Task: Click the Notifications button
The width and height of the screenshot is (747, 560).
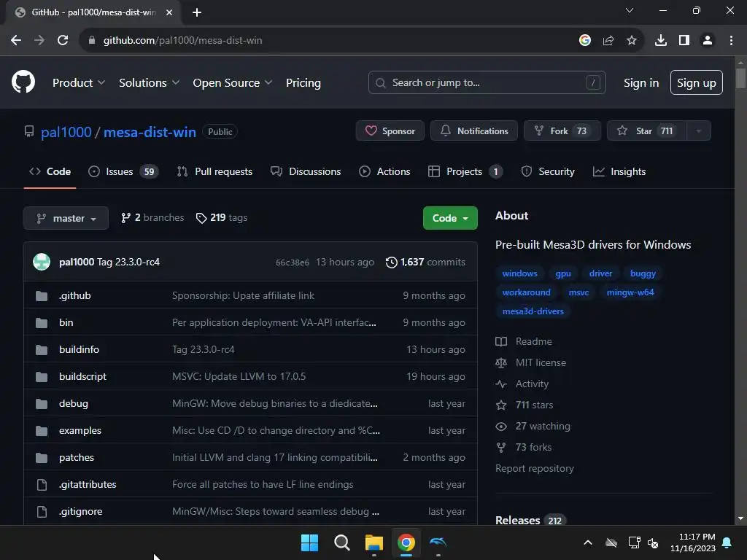Action: 474,131
